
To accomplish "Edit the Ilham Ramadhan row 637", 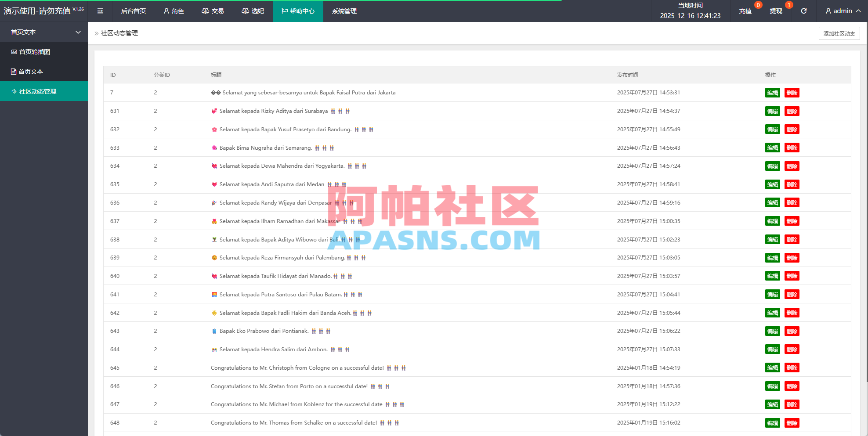I will tap(773, 221).
